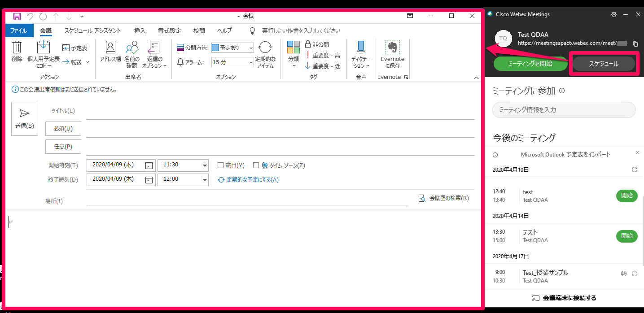644x313 pixels.
Task: Click ミーティングを開始 green button
Action: pos(530,64)
